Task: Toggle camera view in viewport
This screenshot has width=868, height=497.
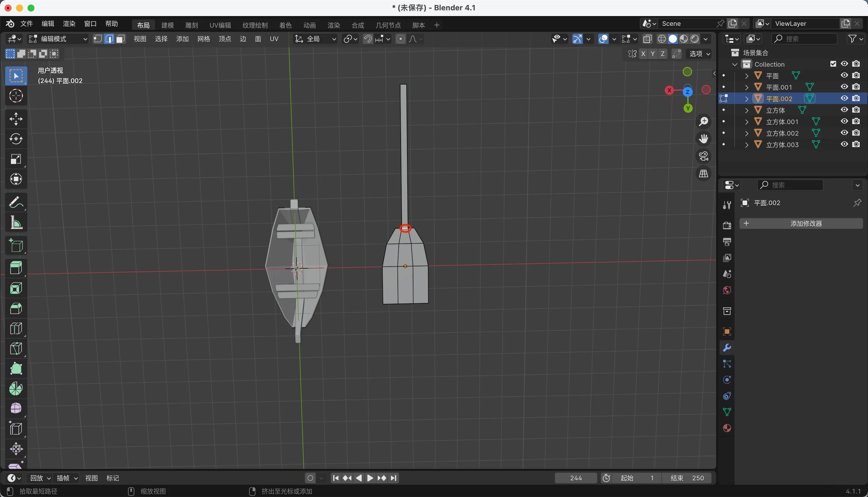Action: point(703,156)
